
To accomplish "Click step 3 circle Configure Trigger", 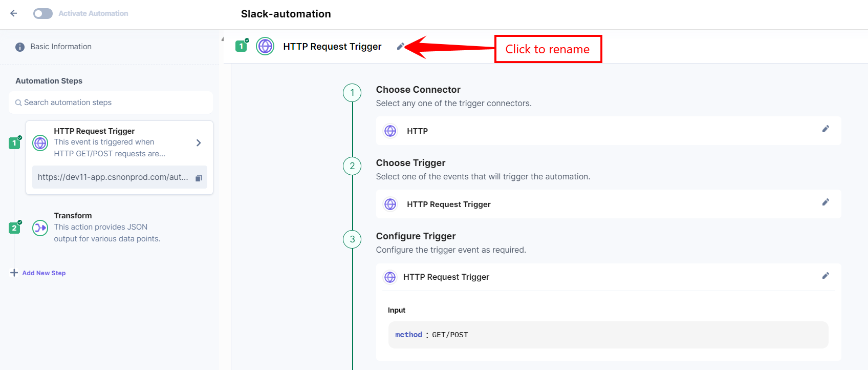I will tap(352, 239).
